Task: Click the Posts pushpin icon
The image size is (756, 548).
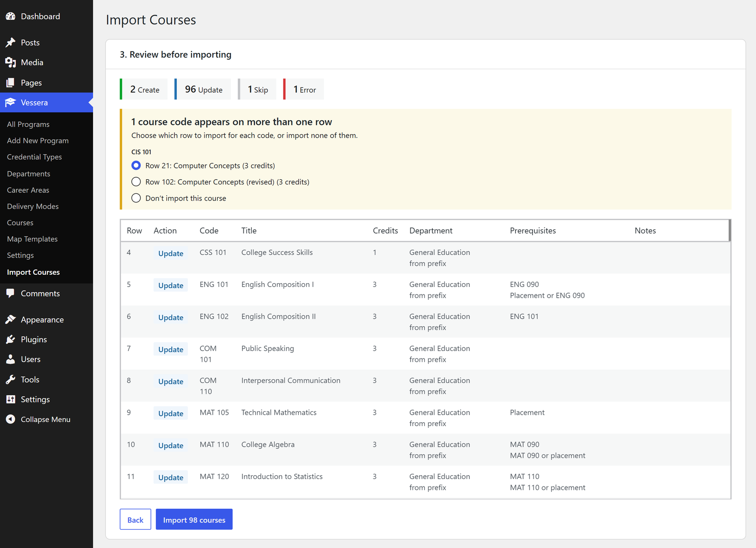Action: (10, 43)
